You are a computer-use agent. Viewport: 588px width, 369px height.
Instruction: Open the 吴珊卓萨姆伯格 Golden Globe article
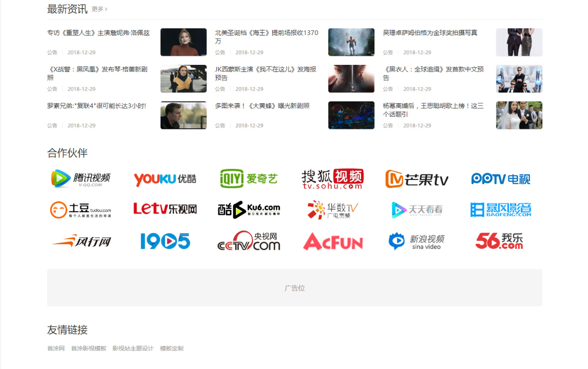[430, 33]
